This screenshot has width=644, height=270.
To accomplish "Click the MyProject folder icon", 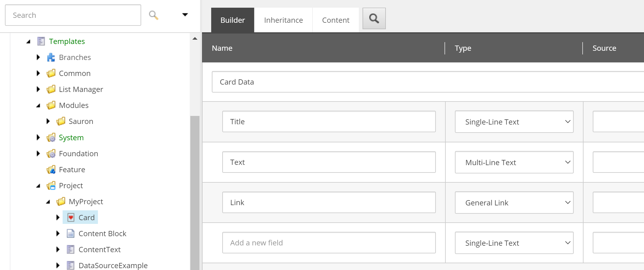I will tap(61, 201).
